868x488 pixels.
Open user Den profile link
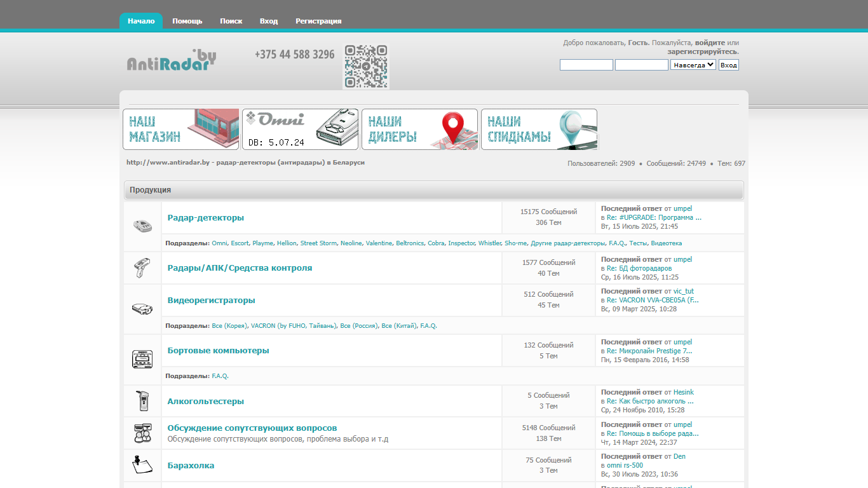pos(679,456)
